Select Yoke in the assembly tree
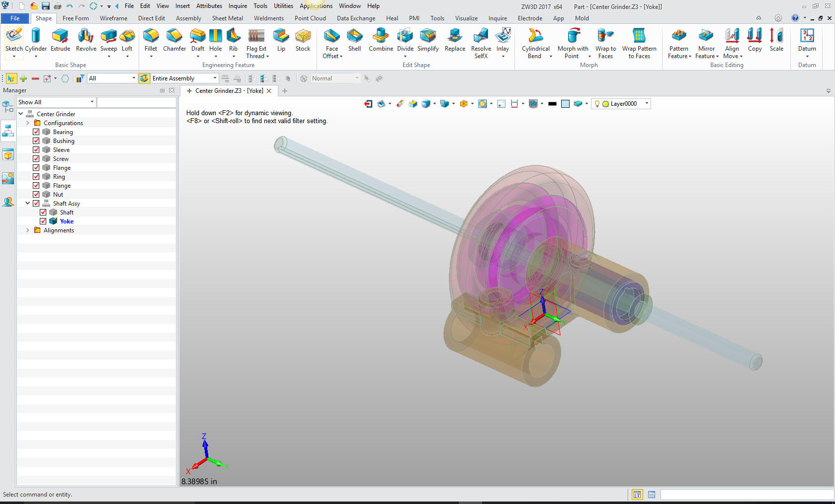The height and width of the screenshot is (504, 835). click(x=67, y=221)
